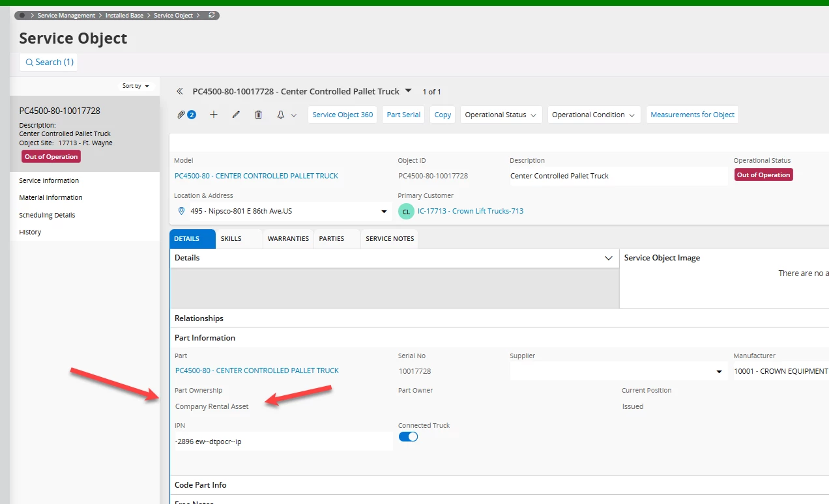Screen dimensions: 829x504
Task: Click the breadcrumb refresh icon
Action: (x=211, y=16)
